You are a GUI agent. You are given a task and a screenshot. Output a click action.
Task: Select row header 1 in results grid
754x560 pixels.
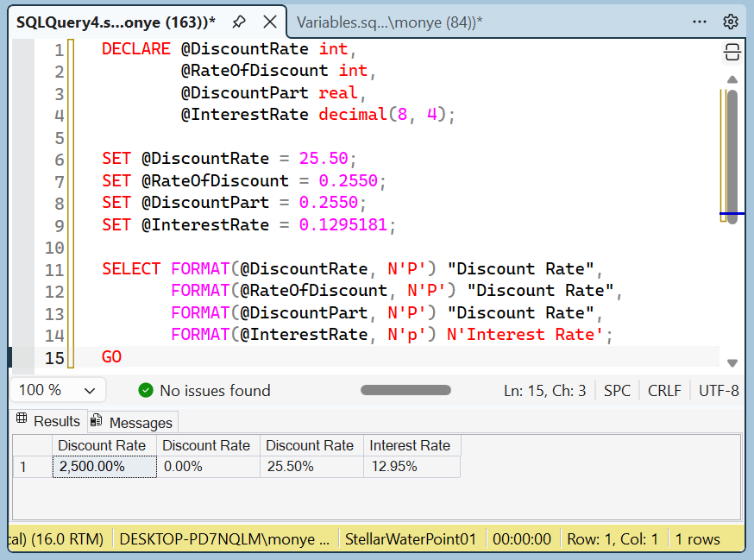click(x=32, y=467)
